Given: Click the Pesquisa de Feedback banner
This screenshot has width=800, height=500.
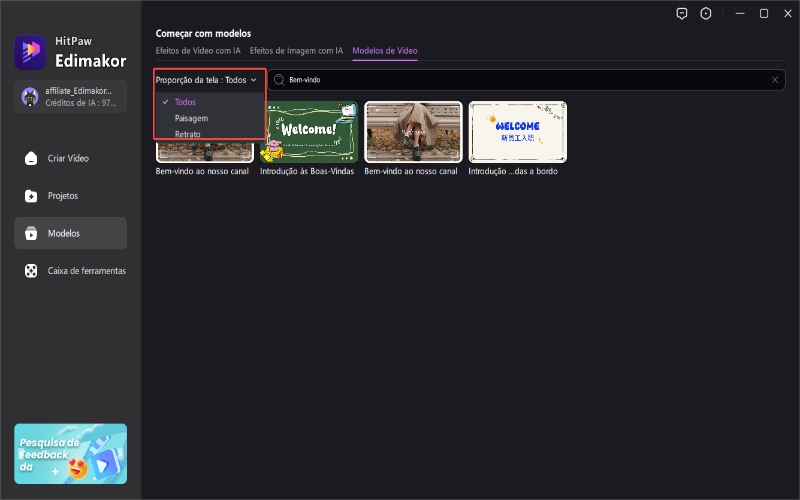Looking at the screenshot, I should point(71,454).
